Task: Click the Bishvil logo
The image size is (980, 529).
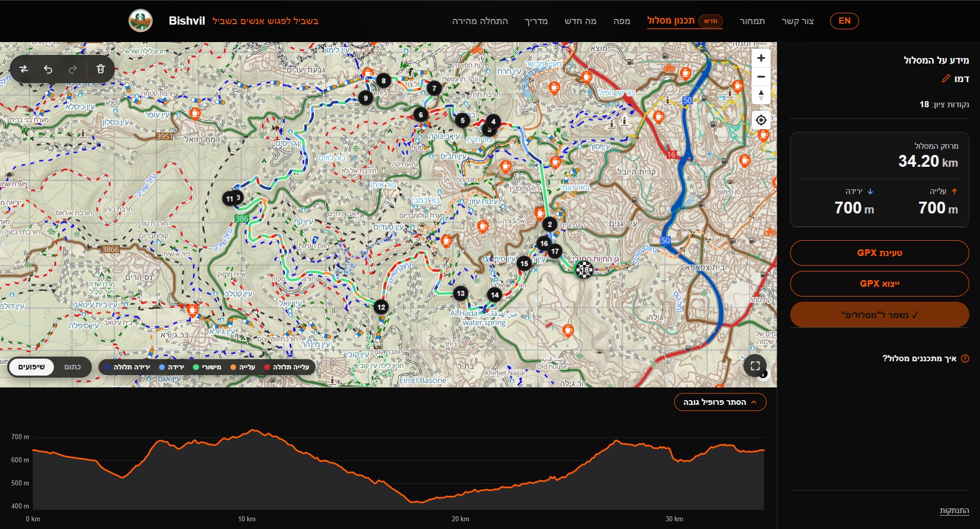Action: pos(141,21)
